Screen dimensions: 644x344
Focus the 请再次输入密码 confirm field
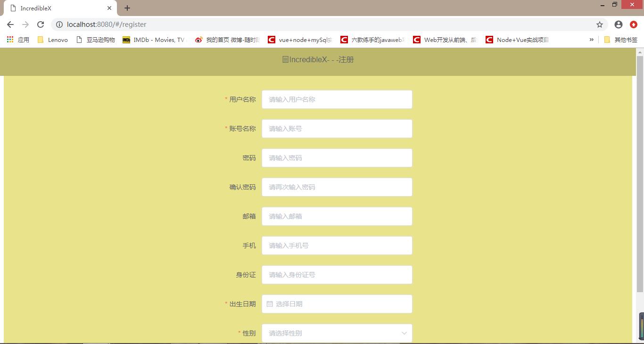pos(337,187)
